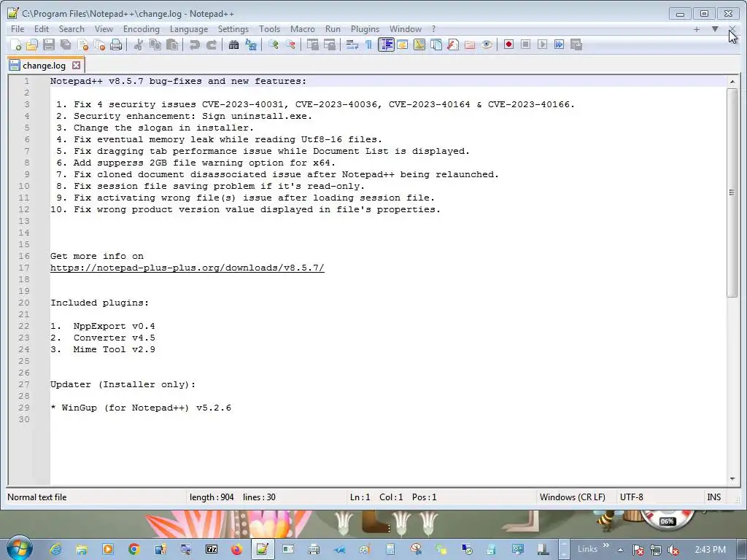747x560 pixels.
Task: Create a new file with New icon
Action: [x=16, y=44]
